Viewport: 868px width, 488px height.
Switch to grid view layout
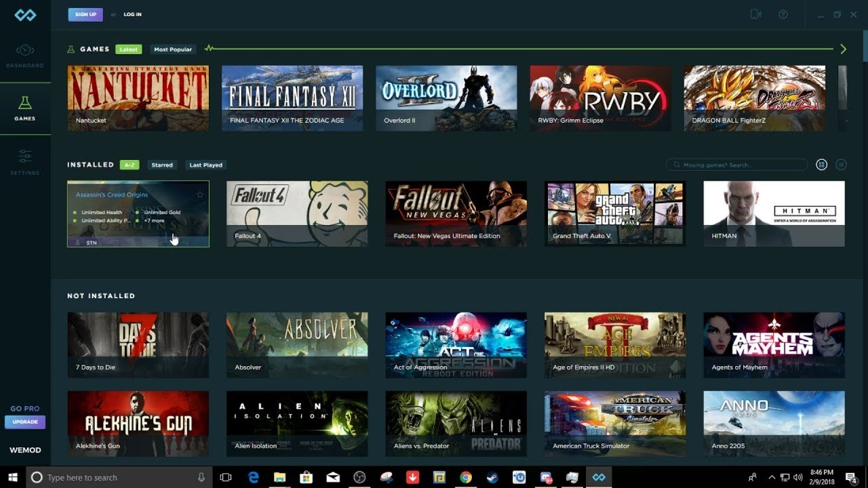821,165
